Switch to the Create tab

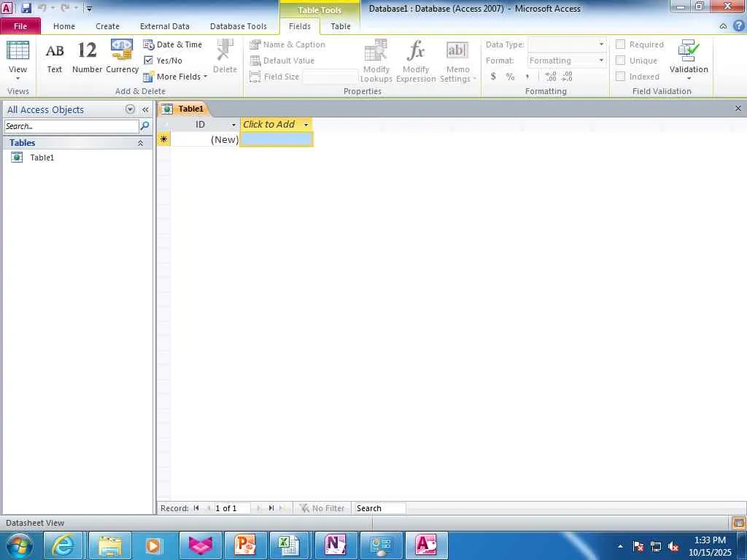[108, 26]
